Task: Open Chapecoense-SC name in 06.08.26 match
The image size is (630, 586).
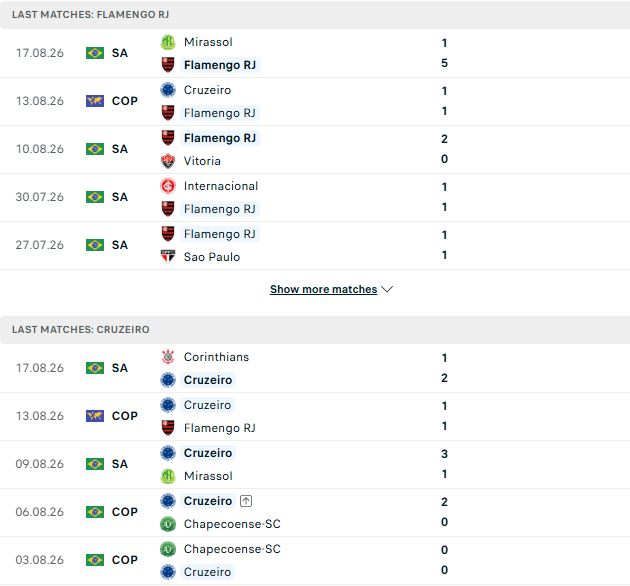Action: click(232, 524)
